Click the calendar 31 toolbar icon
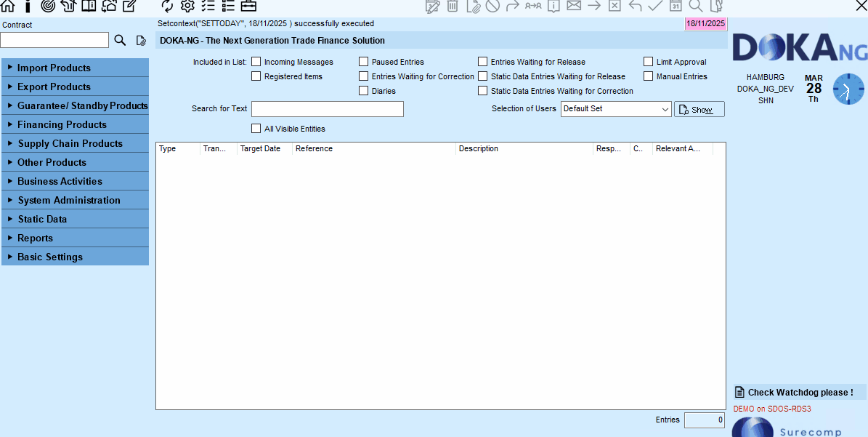This screenshot has width=868, height=437. 676,6
